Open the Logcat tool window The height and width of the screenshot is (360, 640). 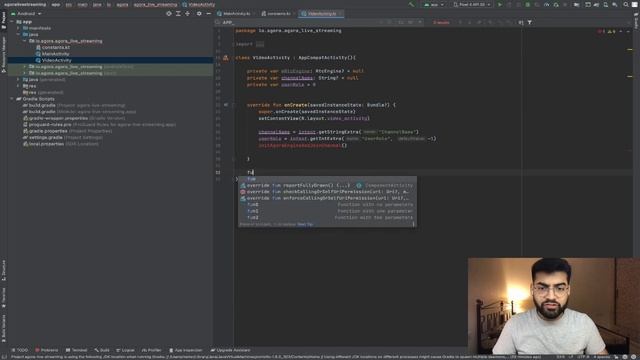coord(125,350)
